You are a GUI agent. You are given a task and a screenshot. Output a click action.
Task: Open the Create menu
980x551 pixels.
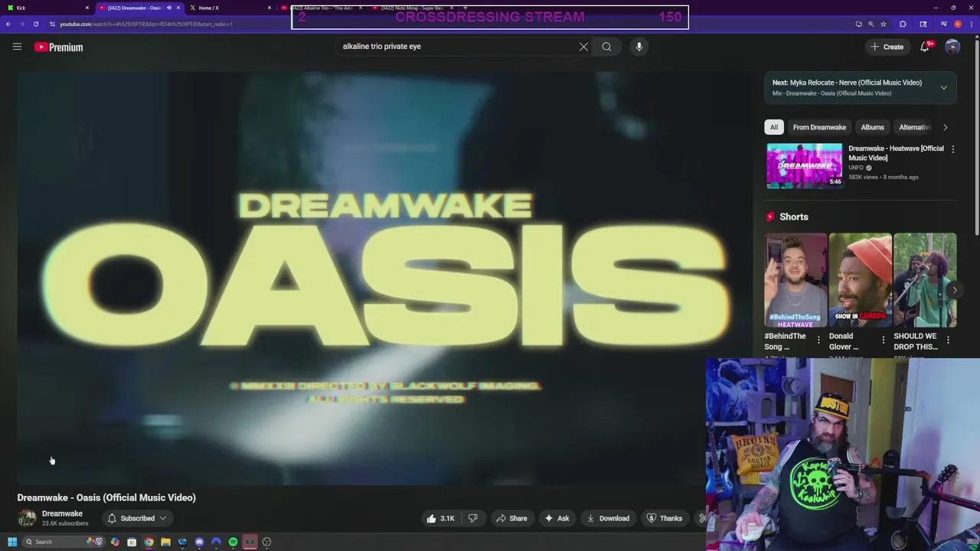[x=887, y=47]
